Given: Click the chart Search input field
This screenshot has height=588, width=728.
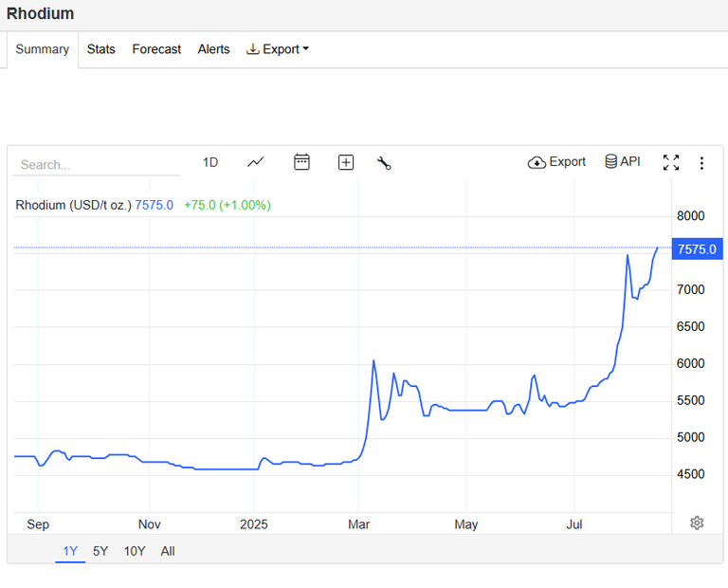Looking at the screenshot, I should pos(96,165).
